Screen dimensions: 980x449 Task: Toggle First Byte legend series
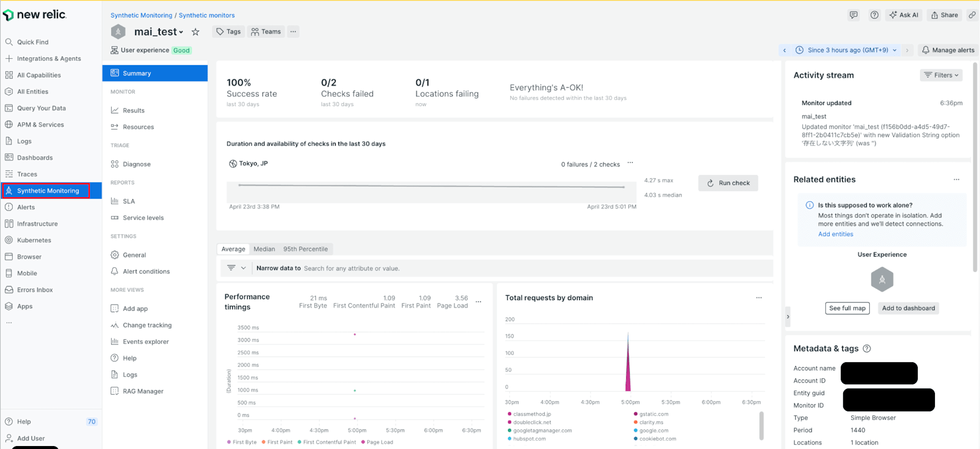point(242,442)
